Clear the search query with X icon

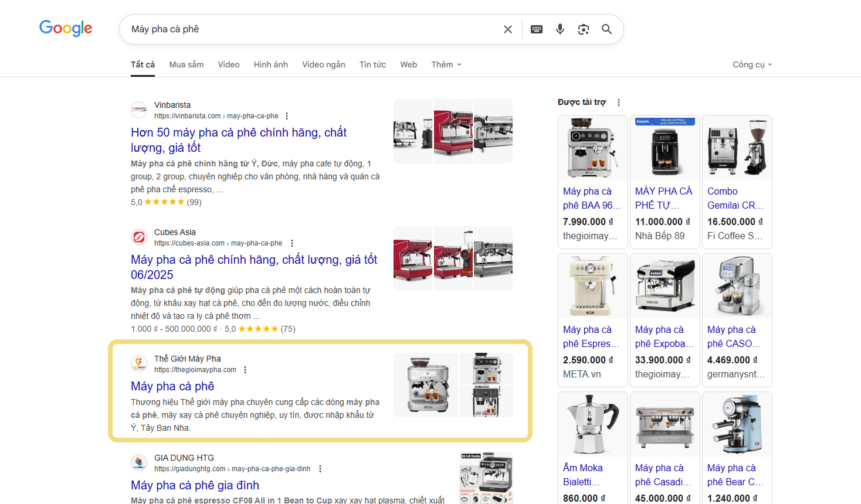point(508,29)
